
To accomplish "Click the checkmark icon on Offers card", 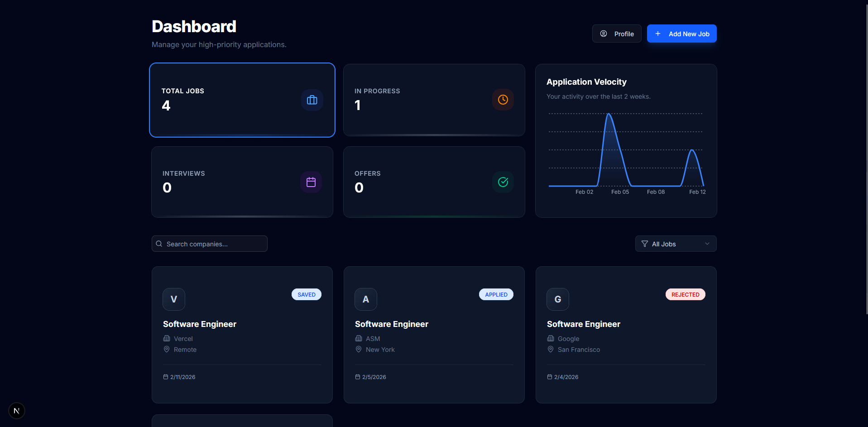I will coord(503,182).
